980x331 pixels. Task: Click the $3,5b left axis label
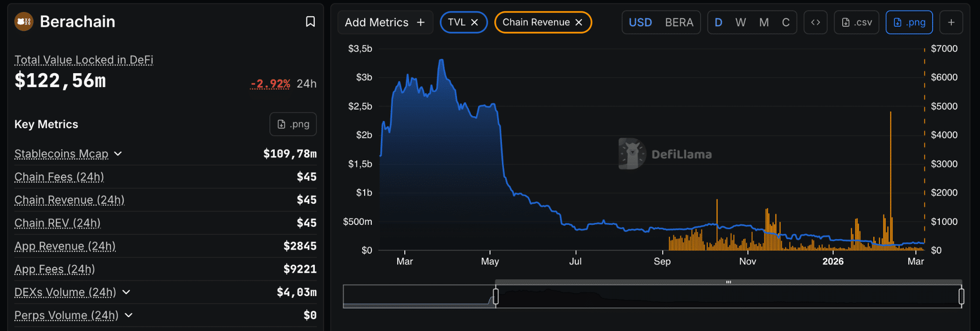coord(360,49)
